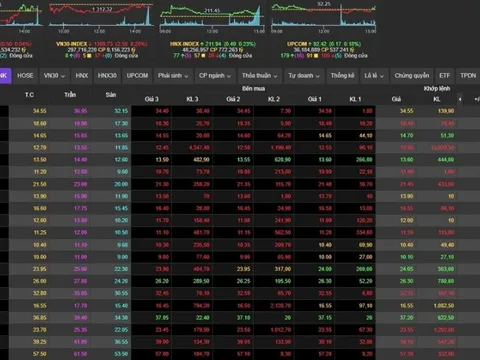Expand the CP ngành dropdown
480x360 pixels.
(215, 76)
